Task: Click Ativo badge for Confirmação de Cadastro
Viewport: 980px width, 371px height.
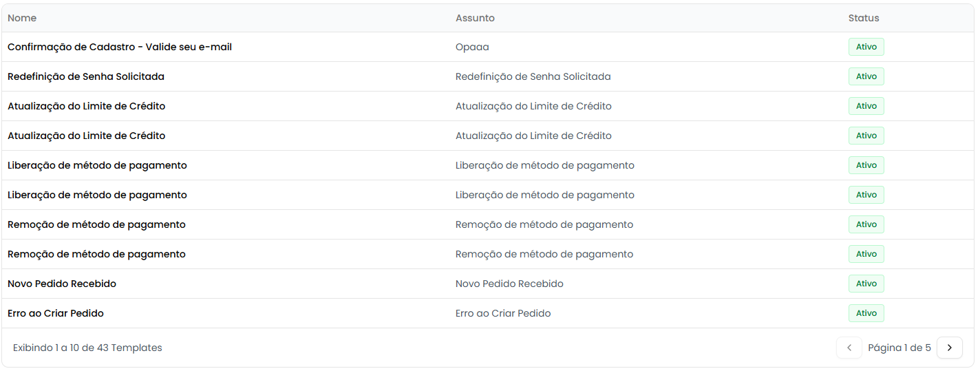Action: click(866, 47)
